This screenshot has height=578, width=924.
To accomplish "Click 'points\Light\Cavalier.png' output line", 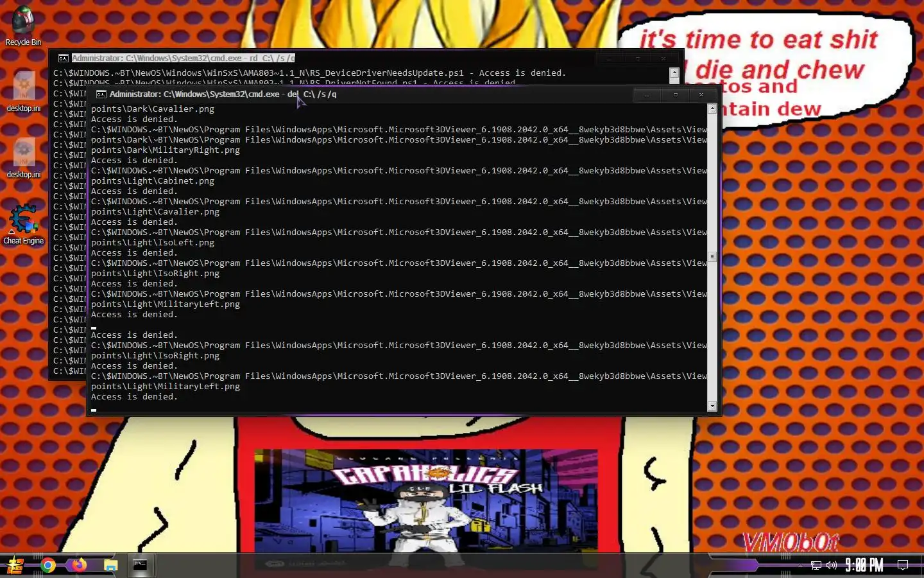I will point(155,212).
